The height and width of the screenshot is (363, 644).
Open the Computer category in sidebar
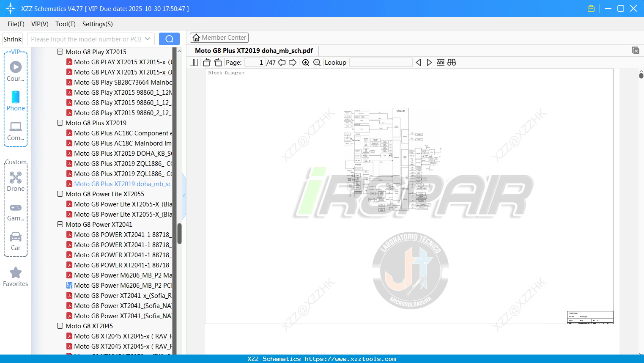pyautogui.click(x=16, y=131)
